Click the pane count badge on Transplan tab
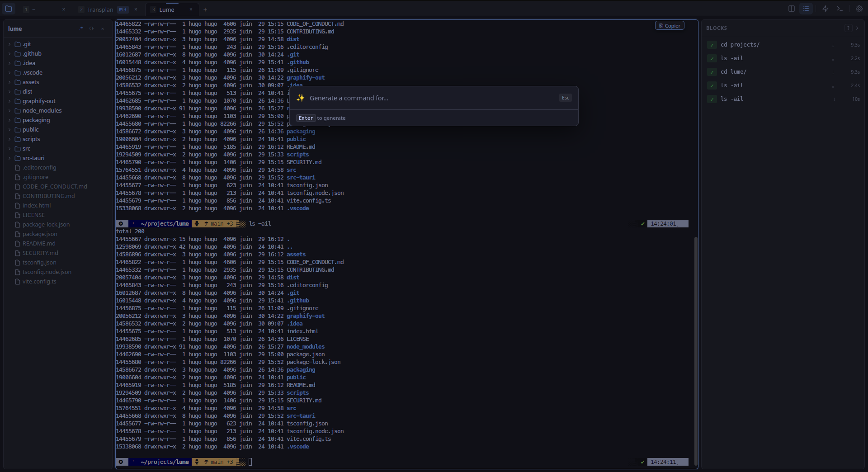 [x=123, y=9]
